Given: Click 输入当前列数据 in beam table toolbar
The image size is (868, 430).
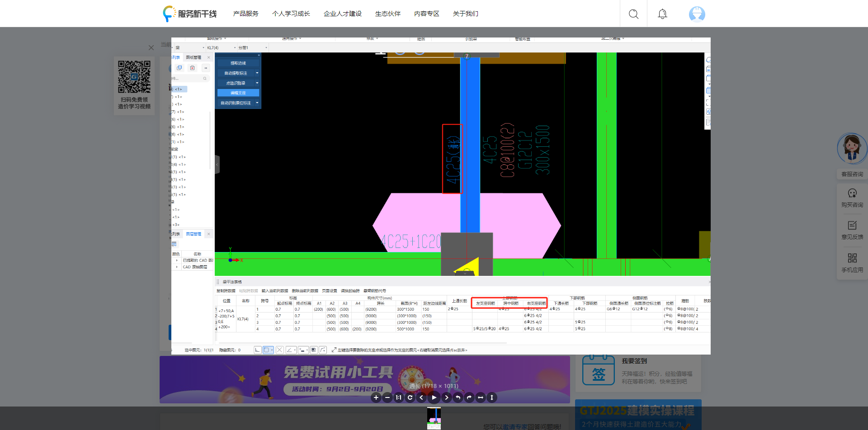Looking at the screenshot, I should [x=275, y=291].
